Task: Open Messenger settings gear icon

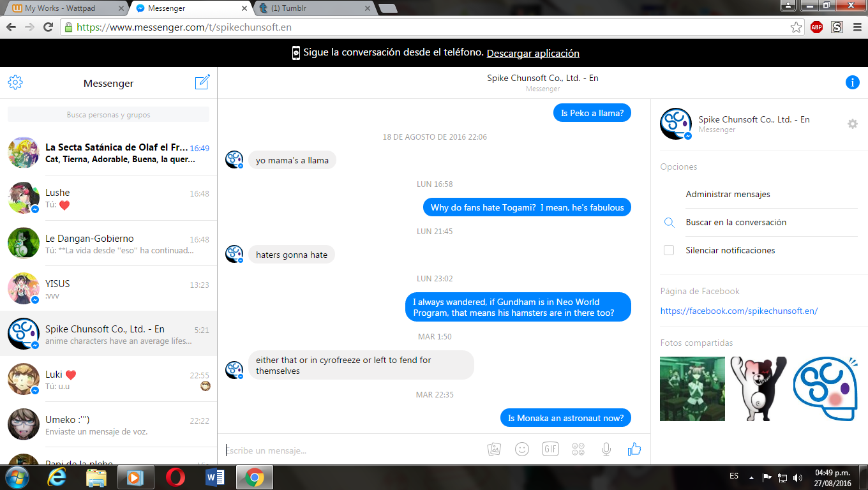Action: point(15,83)
